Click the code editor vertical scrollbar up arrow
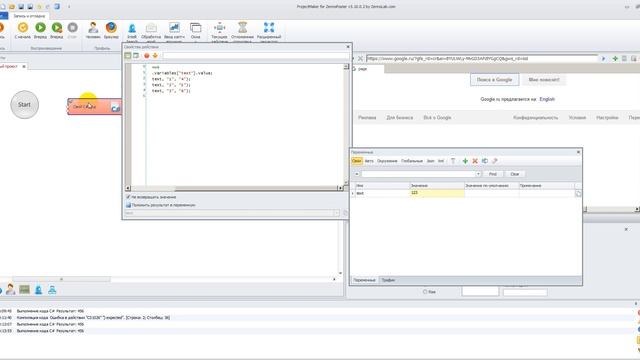The width and height of the screenshot is (640, 360). pos(346,67)
